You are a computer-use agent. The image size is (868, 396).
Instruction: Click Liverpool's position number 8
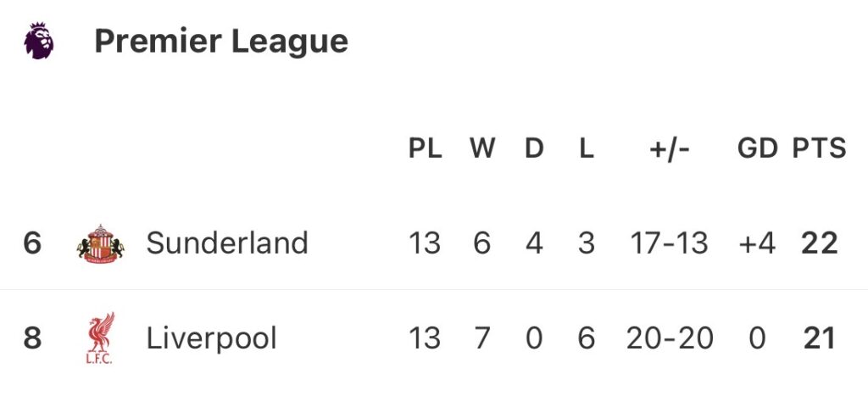tap(32, 338)
